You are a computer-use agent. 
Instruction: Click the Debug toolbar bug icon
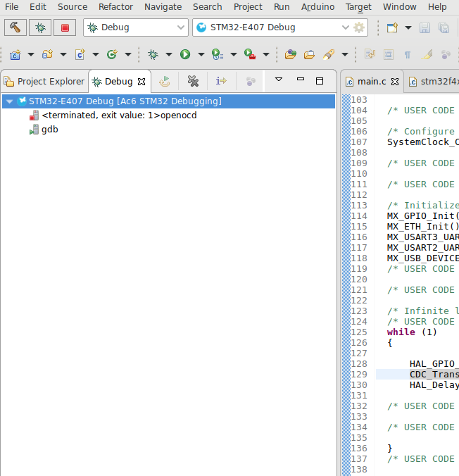153,54
